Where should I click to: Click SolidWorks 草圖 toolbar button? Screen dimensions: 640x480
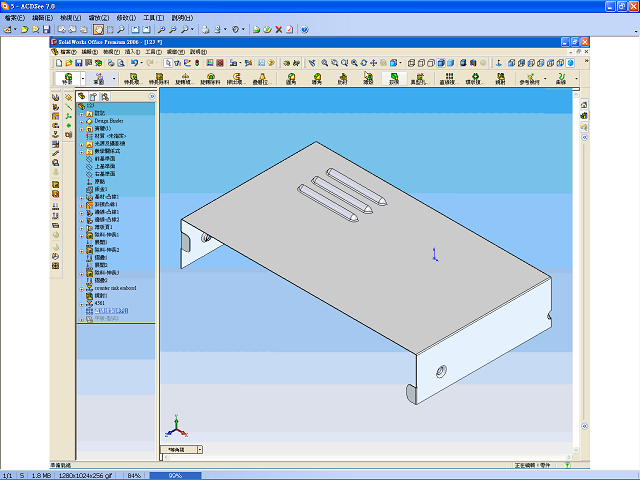click(x=99, y=78)
